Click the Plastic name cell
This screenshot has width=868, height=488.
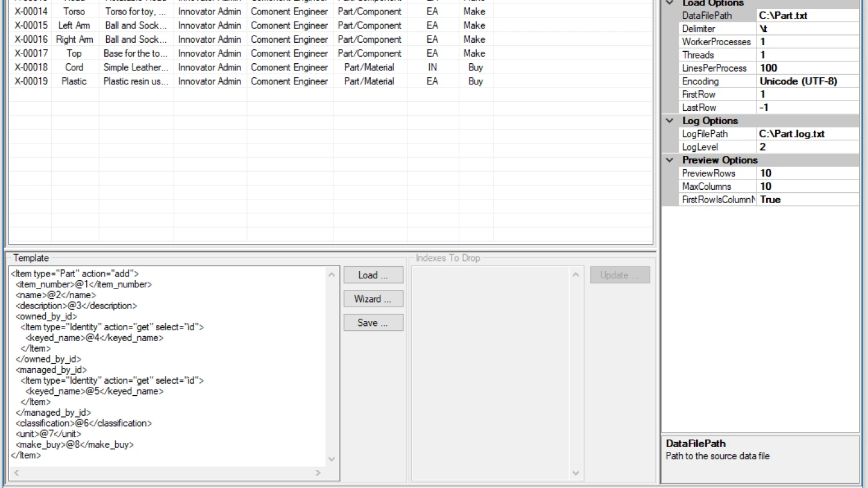[x=75, y=81]
